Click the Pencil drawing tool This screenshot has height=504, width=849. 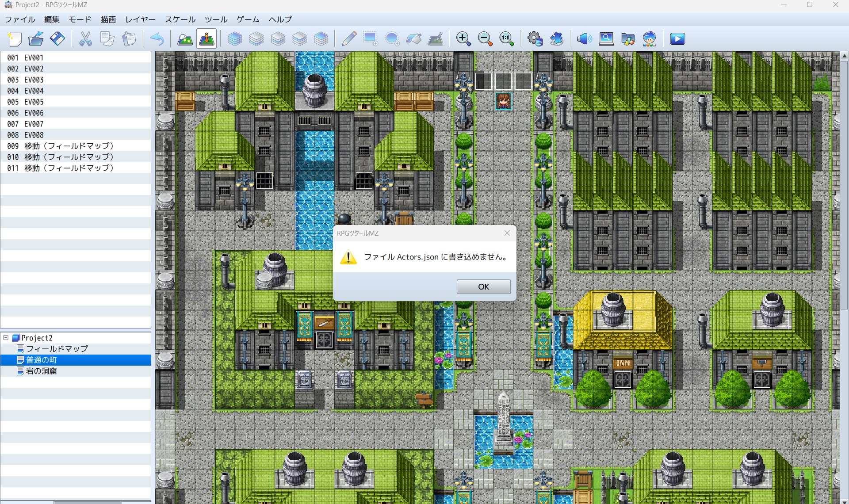tap(349, 39)
